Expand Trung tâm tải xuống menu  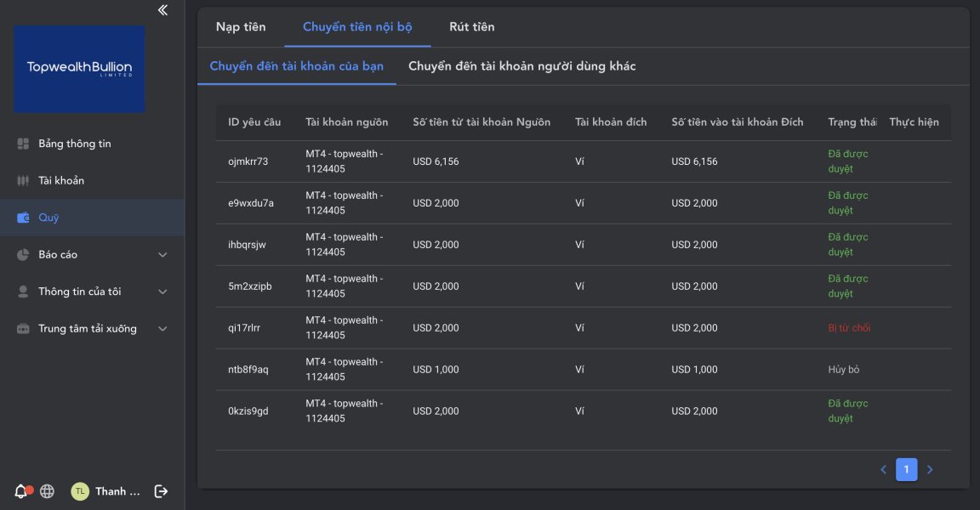click(x=162, y=329)
